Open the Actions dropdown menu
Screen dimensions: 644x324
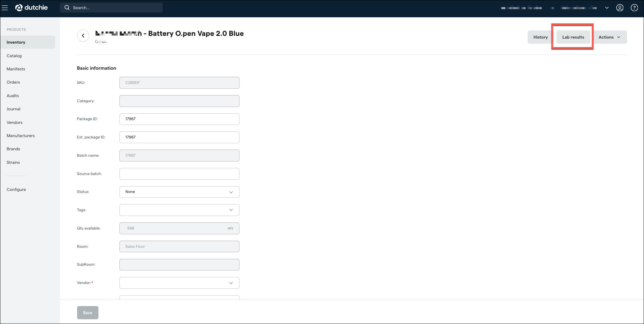pos(609,37)
